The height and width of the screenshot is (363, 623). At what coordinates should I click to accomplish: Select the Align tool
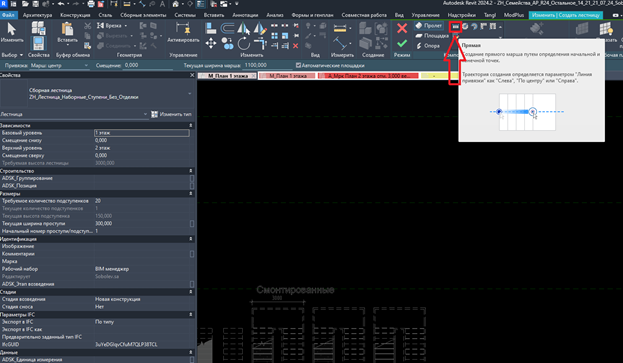[211, 28]
